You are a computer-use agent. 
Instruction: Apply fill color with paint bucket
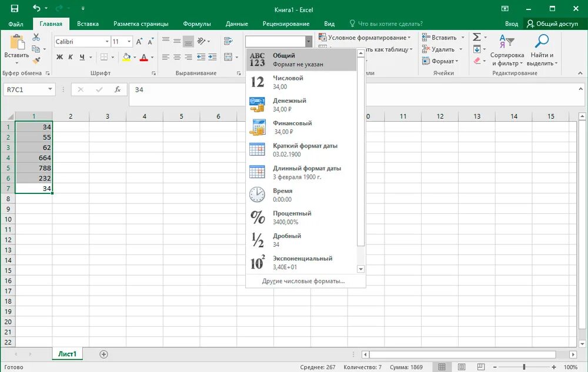[126, 57]
